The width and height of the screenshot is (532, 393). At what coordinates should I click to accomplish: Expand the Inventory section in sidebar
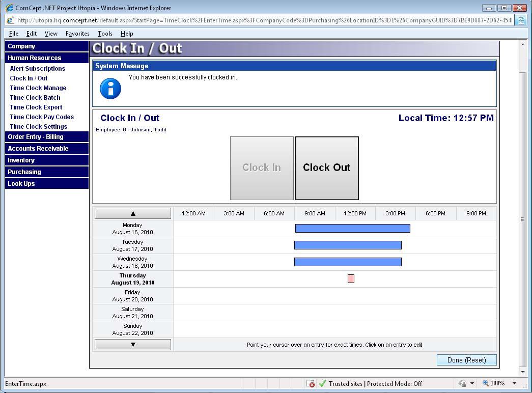pyautogui.click(x=47, y=160)
